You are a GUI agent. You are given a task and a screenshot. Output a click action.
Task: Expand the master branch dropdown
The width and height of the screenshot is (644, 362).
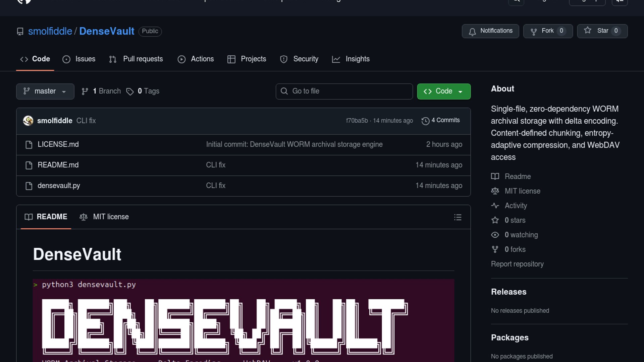(x=45, y=91)
